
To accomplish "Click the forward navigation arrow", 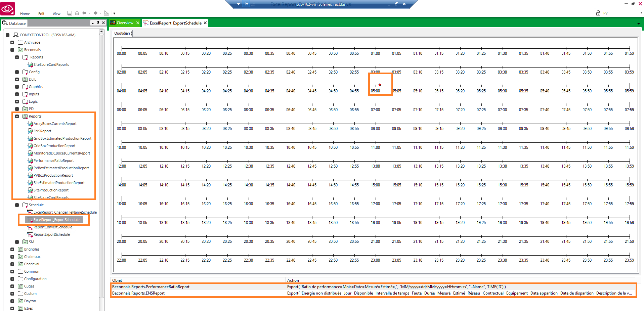I will (95, 13).
